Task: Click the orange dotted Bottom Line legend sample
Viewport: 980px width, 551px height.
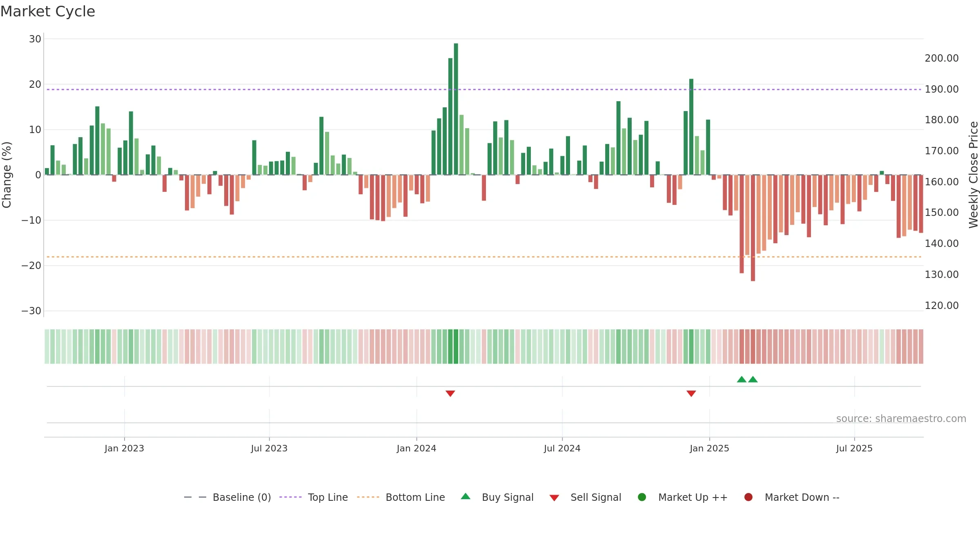Action: [x=368, y=497]
